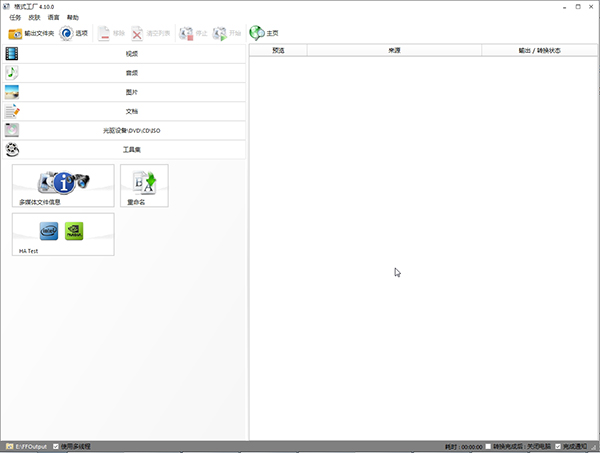Open the 语言 (Language) menu
Screen dimensions: 600x453
pyautogui.click(x=53, y=18)
